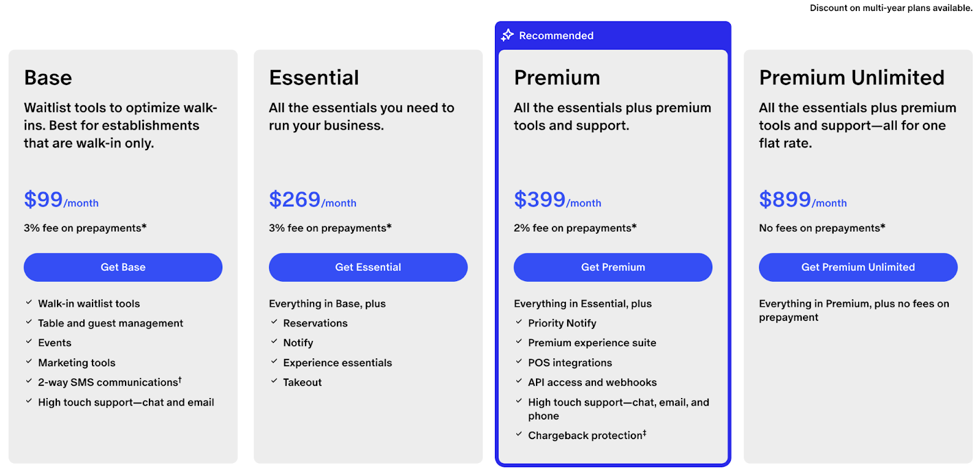Click checkmark next to POS integrations
Viewport: 980px width, 474px height.
(x=519, y=361)
